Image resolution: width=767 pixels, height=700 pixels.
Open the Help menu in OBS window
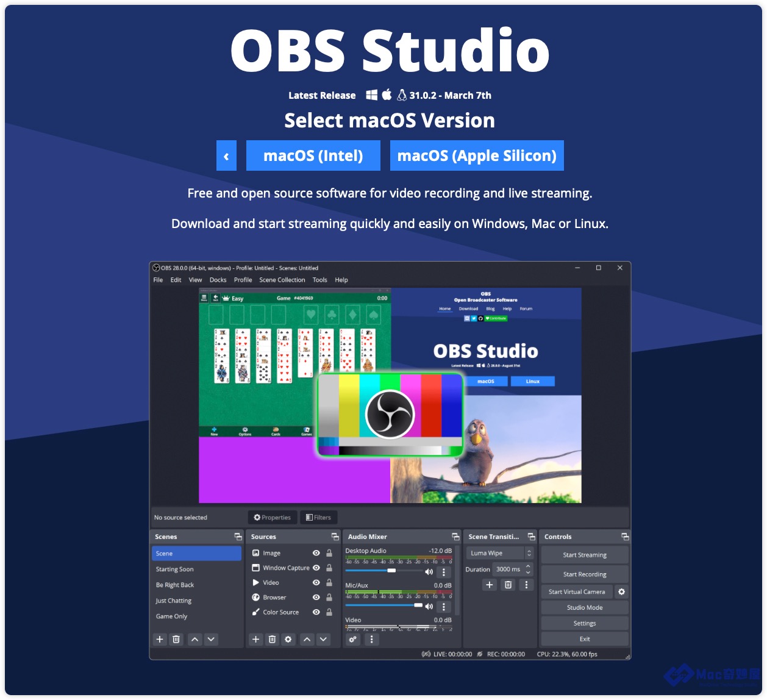point(341,280)
